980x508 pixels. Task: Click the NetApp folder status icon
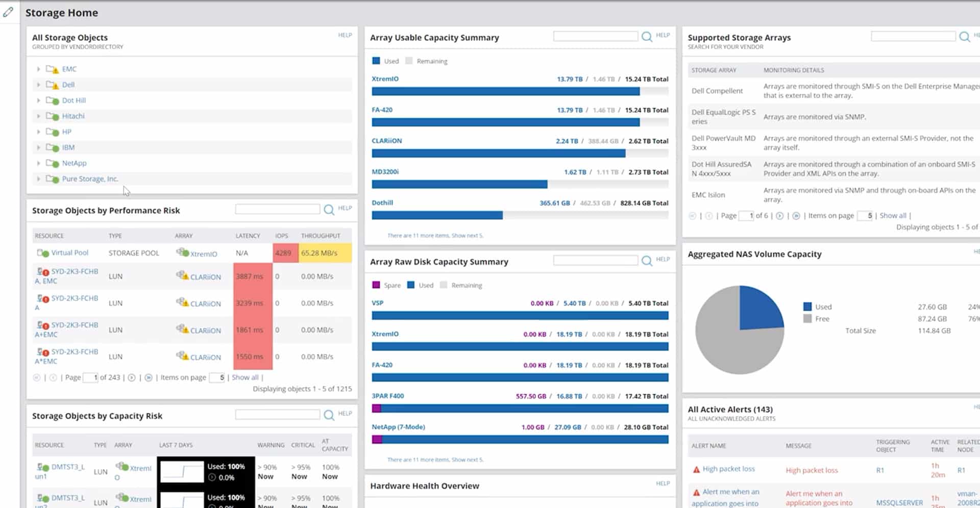pyautogui.click(x=52, y=164)
